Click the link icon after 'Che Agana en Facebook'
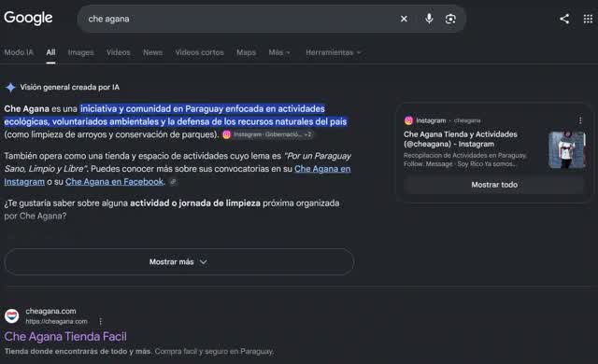Screen dimensions: 598x364 173,182
